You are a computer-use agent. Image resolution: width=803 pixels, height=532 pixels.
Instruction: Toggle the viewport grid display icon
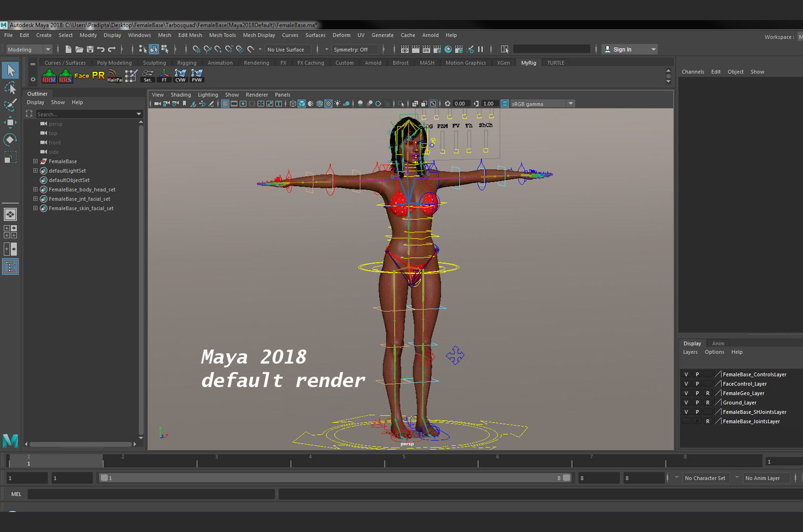tap(225, 104)
